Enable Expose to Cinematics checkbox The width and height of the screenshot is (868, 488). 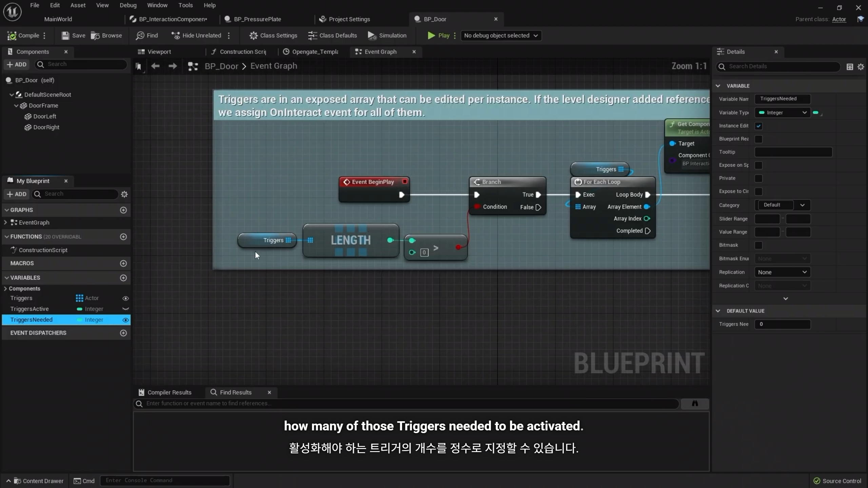click(x=758, y=191)
